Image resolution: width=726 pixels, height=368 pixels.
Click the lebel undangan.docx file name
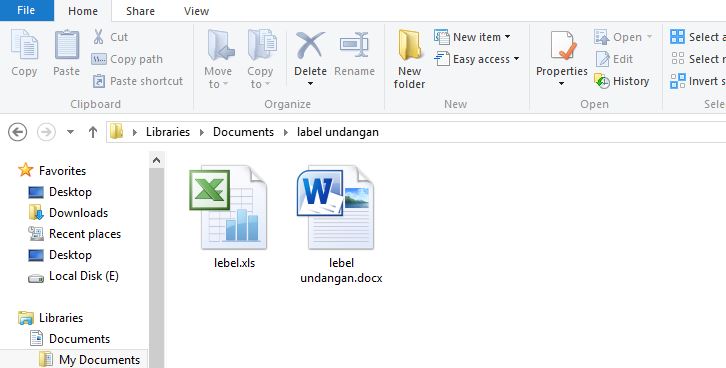click(341, 270)
